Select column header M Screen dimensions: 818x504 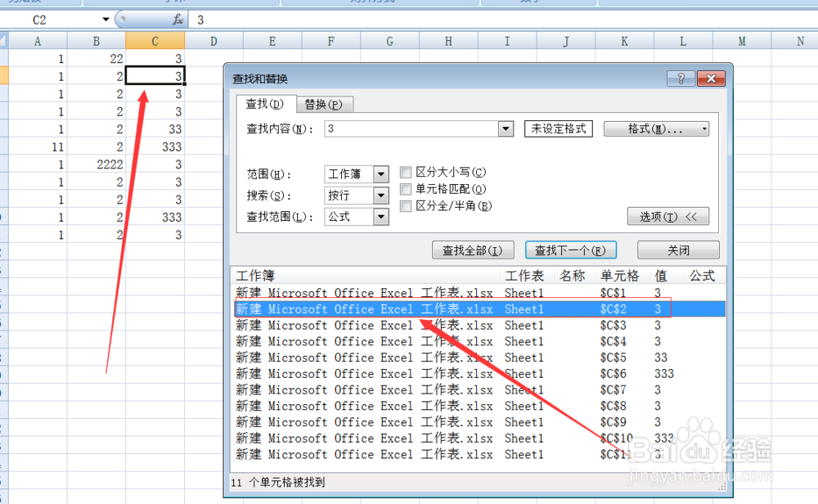[x=742, y=41]
